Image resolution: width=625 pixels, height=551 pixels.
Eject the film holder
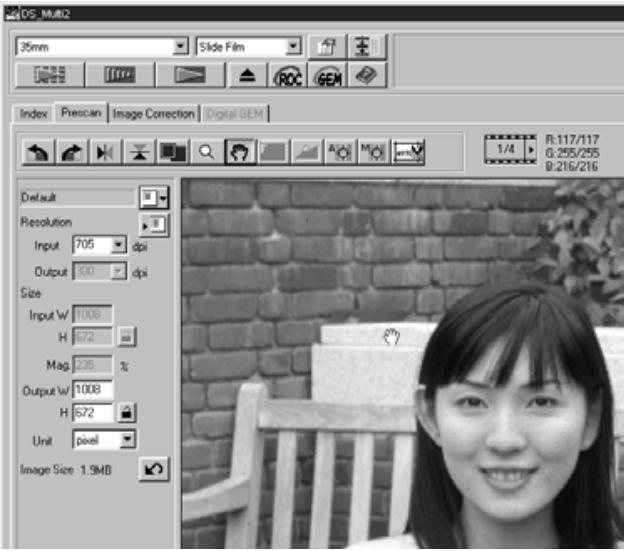click(x=247, y=75)
